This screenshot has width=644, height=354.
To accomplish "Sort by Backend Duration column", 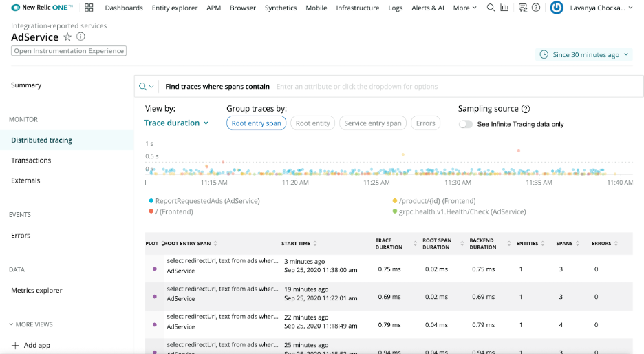I will (509, 243).
